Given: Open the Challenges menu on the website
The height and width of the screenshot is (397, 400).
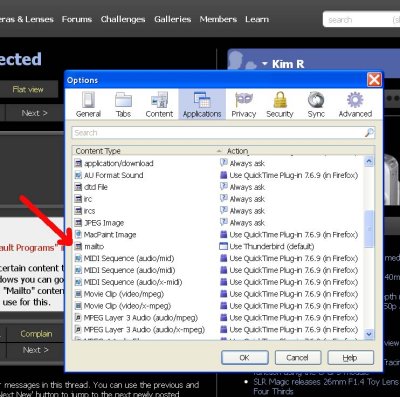Looking at the screenshot, I should (x=123, y=19).
